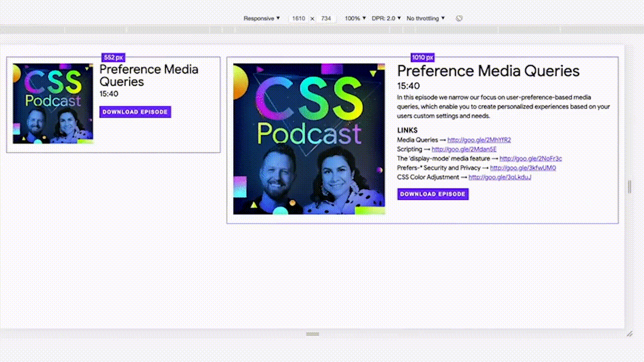Click the 'In this episode we narrow' description

click(x=504, y=107)
